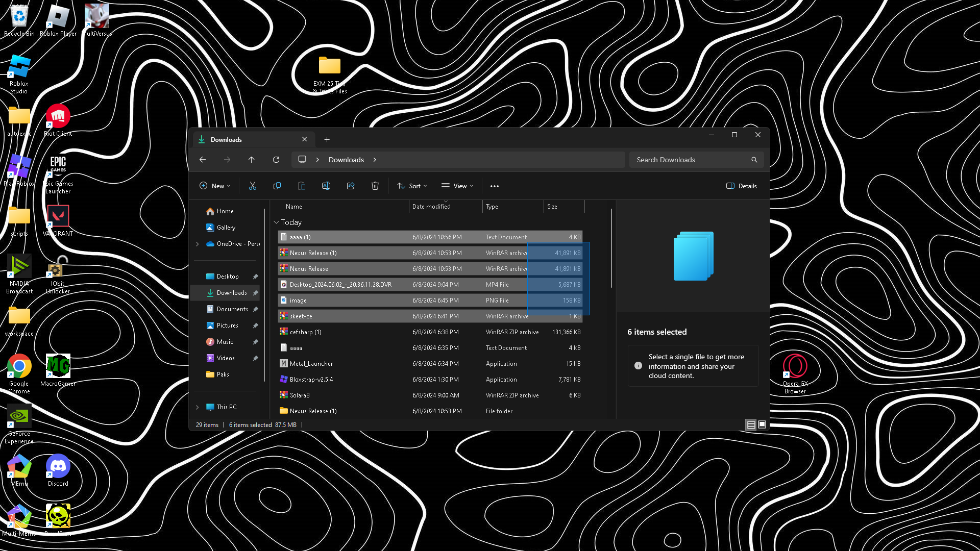Open the See more options menu
Screen dimensions: 980x551
[x=494, y=186]
